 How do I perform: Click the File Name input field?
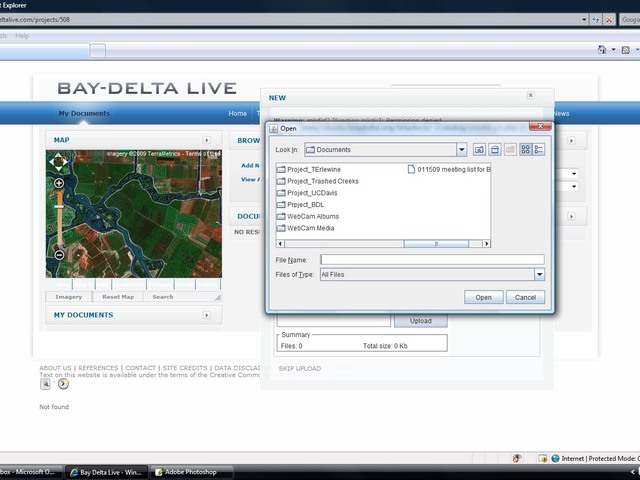pyautogui.click(x=432, y=260)
